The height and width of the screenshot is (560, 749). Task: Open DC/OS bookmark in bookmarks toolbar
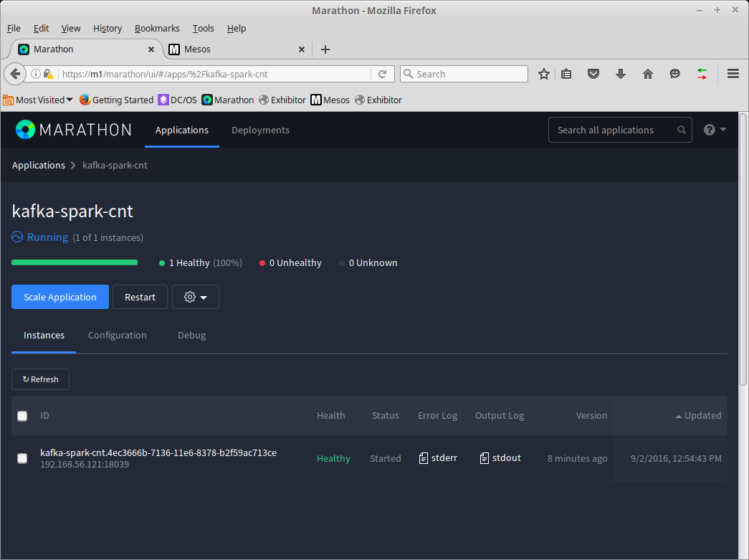coord(177,100)
